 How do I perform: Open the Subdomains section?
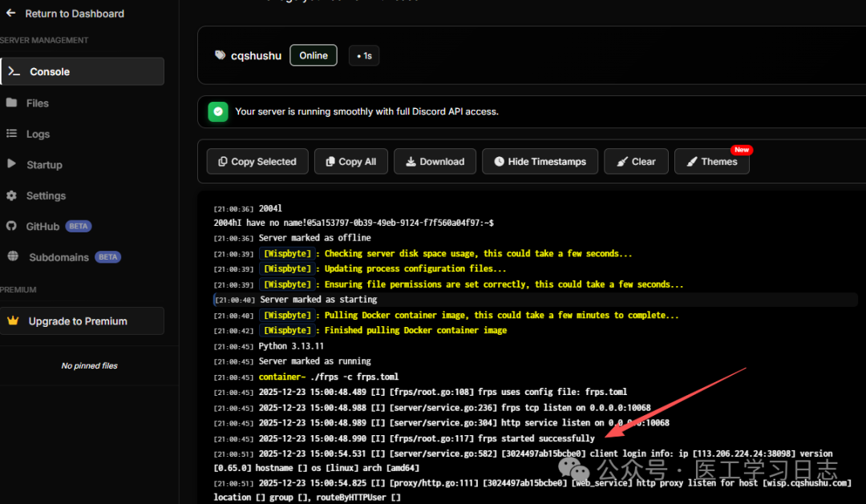click(59, 257)
